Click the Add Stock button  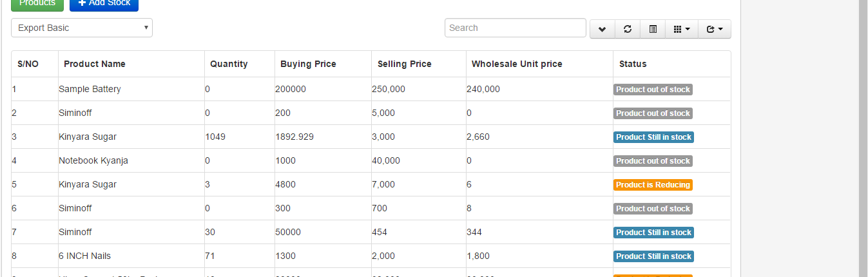[x=104, y=4]
